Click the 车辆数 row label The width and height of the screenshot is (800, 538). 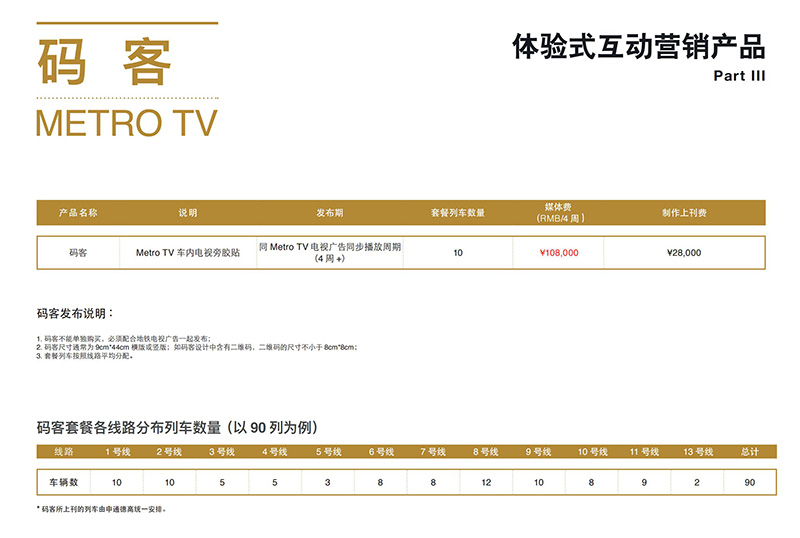(x=64, y=482)
